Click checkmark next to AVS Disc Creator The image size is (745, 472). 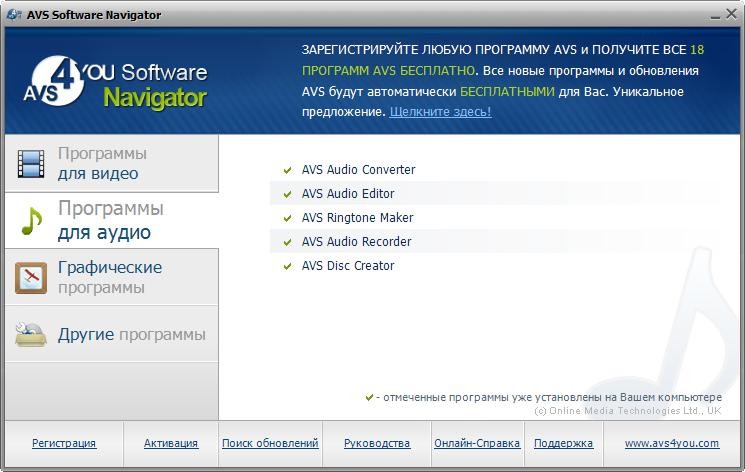click(287, 266)
